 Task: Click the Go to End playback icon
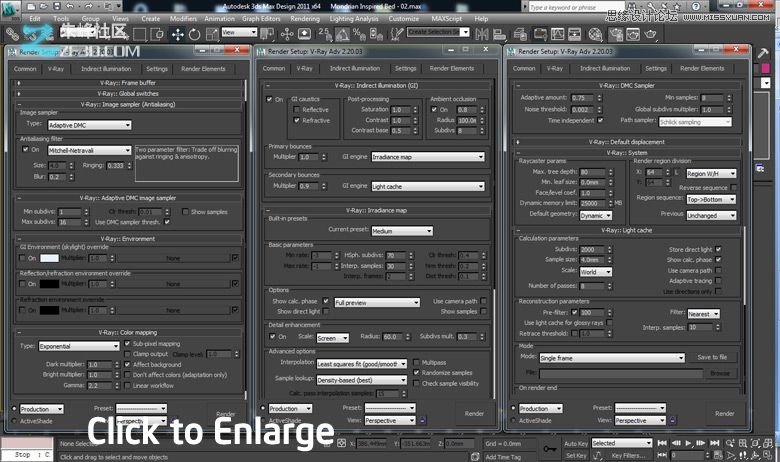[715, 443]
